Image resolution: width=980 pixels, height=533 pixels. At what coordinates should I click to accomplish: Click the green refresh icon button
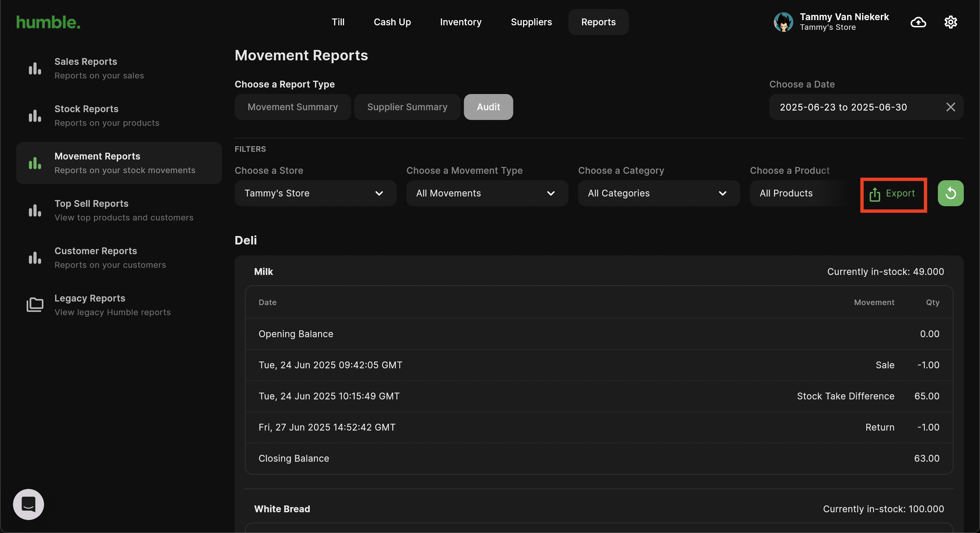950,193
